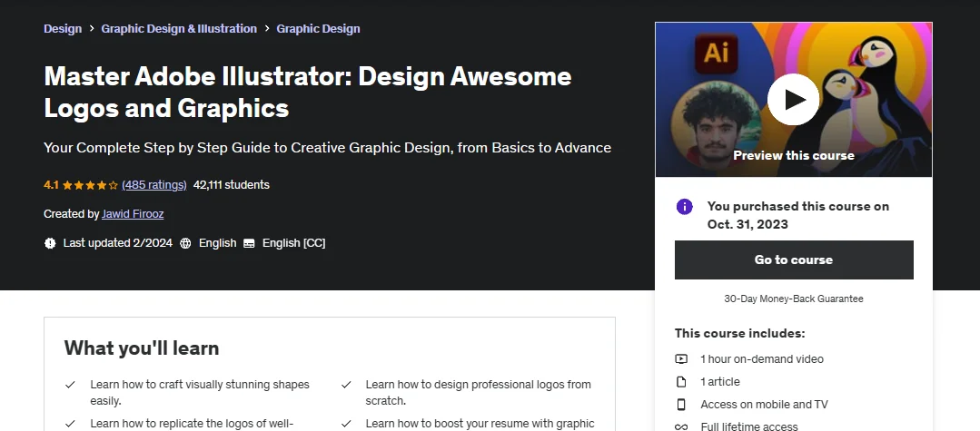Image resolution: width=980 pixels, height=431 pixels.
Task: Click 'Preview this course' label
Action: (x=794, y=155)
